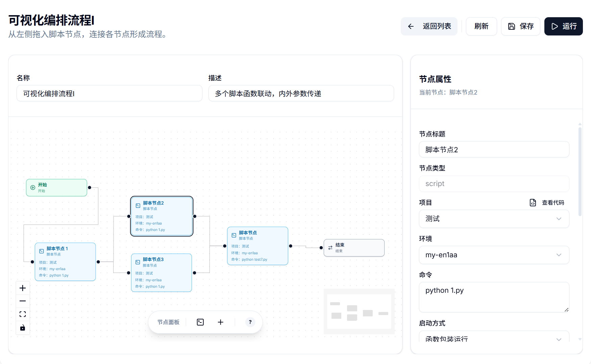Viewport: 591px width, 364px height.
Task: Click the output handle of 脚本节点 1
Action: (x=98, y=262)
